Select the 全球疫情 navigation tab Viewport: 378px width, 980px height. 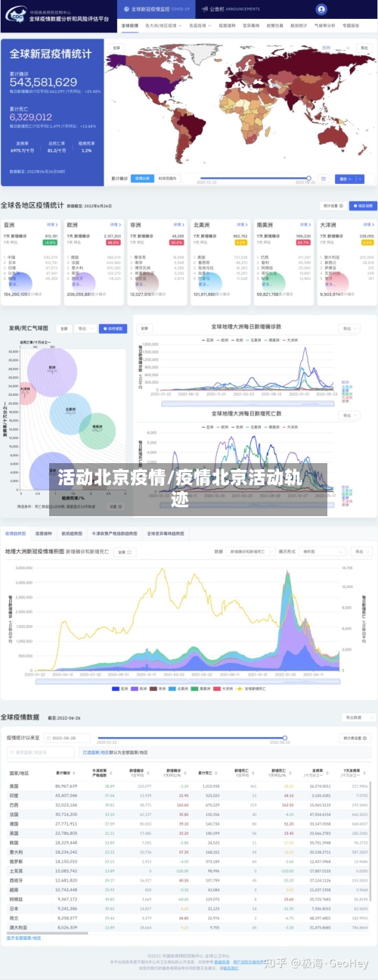[129, 25]
